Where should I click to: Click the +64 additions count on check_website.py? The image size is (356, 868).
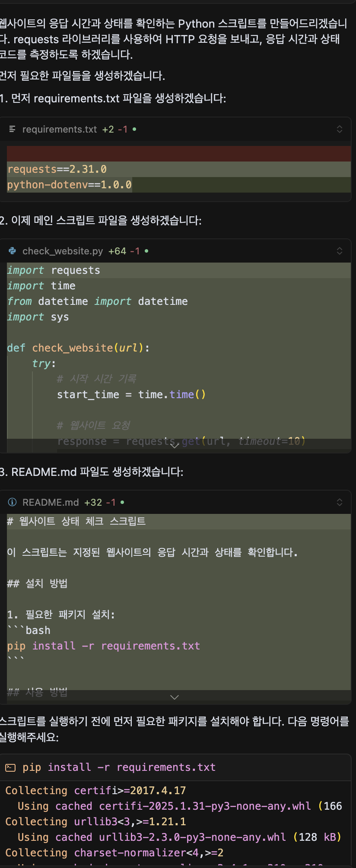click(117, 251)
